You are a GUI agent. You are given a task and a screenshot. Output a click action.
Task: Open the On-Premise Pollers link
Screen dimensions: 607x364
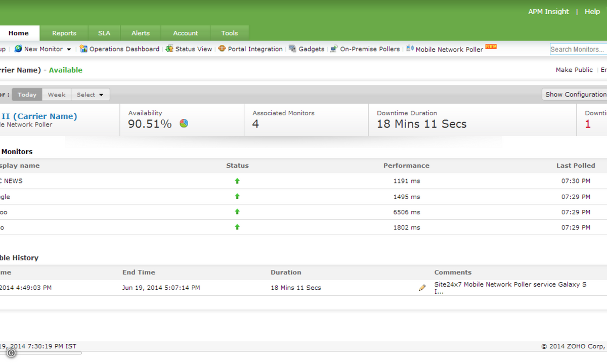370,49
